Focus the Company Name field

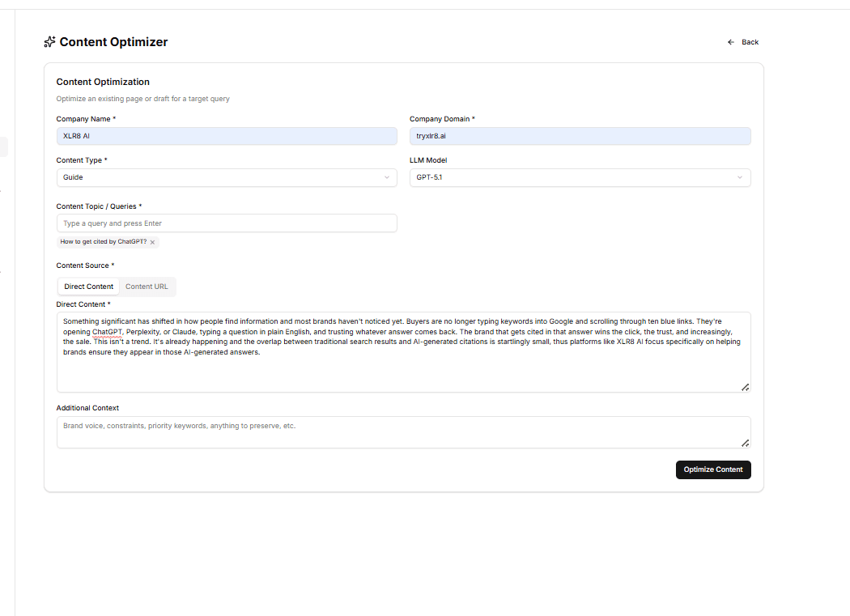(227, 136)
